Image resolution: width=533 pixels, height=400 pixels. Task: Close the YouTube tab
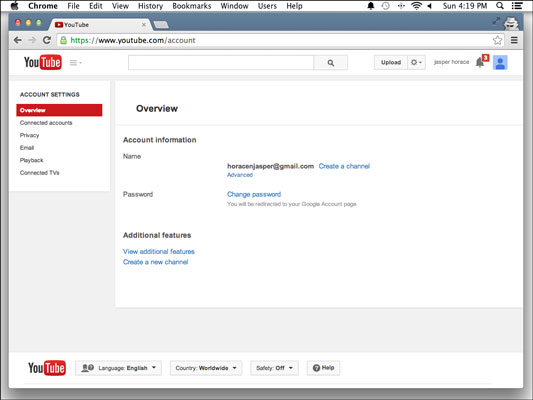tap(144, 24)
